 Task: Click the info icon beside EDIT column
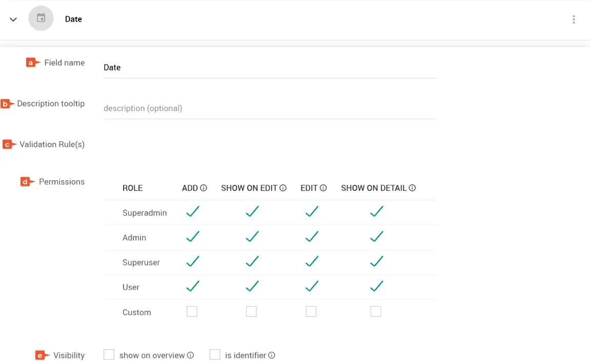(323, 188)
